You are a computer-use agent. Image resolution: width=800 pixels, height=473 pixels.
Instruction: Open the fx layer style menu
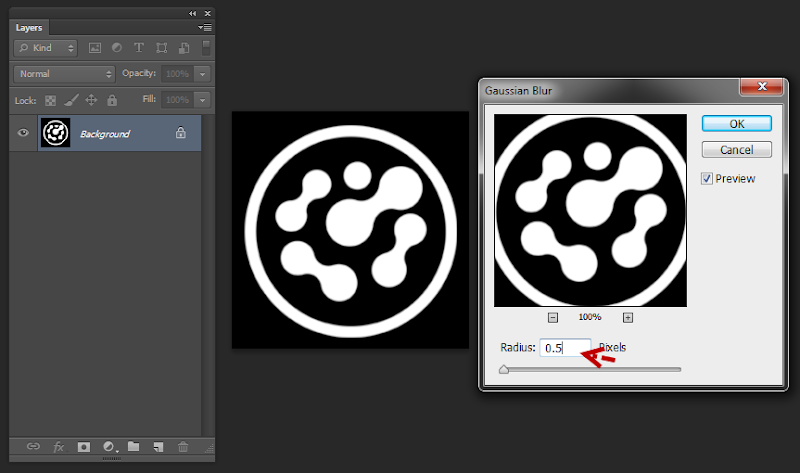pyautogui.click(x=59, y=447)
